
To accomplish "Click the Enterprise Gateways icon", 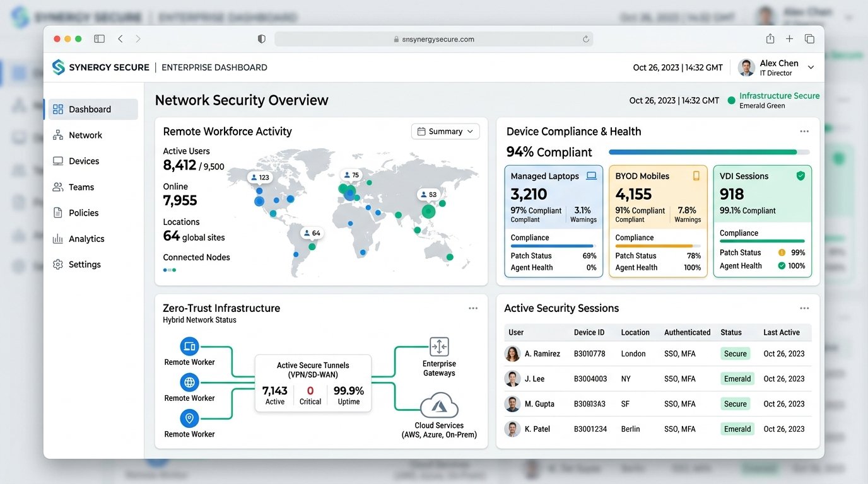I will tap(439, 347).
